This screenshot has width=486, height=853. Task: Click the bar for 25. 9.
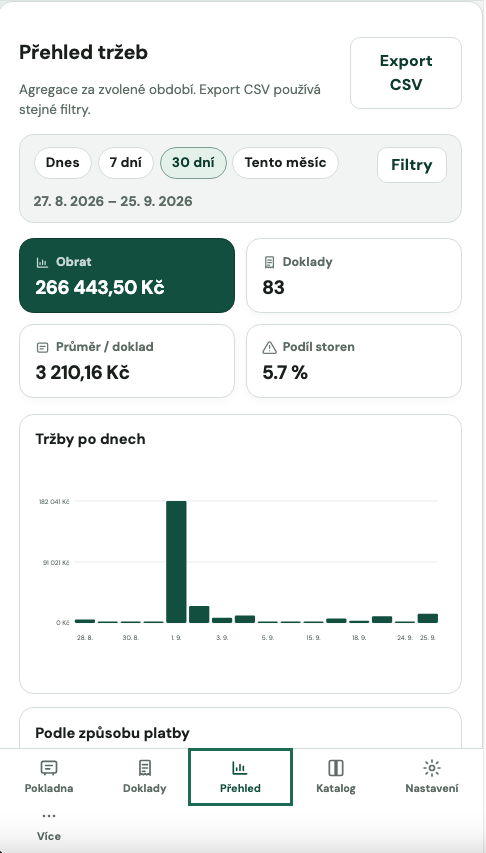[428, 618]
